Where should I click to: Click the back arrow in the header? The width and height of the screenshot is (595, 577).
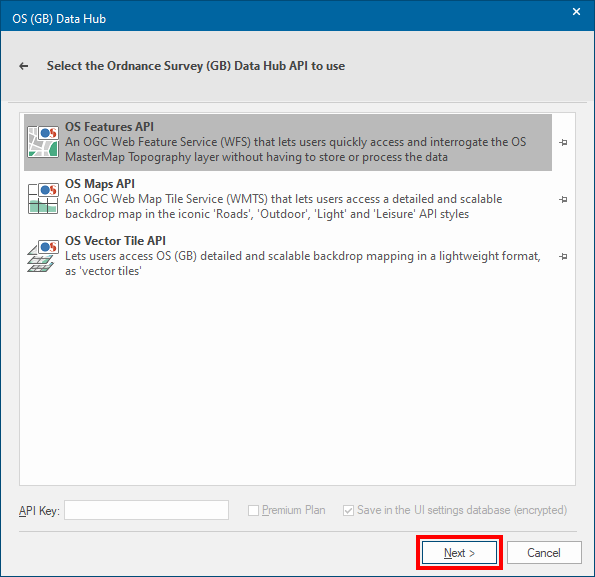[24, 66]
